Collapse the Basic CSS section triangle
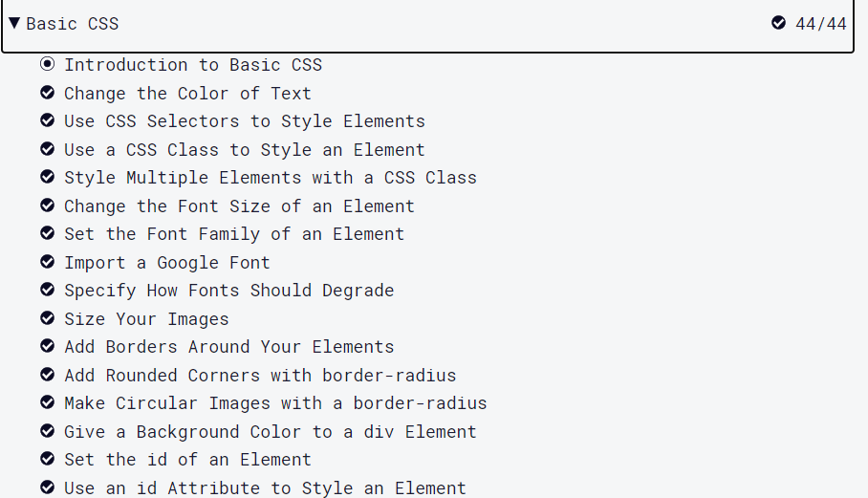Viewport: 868px width, 498px height. tap(14, 23)
